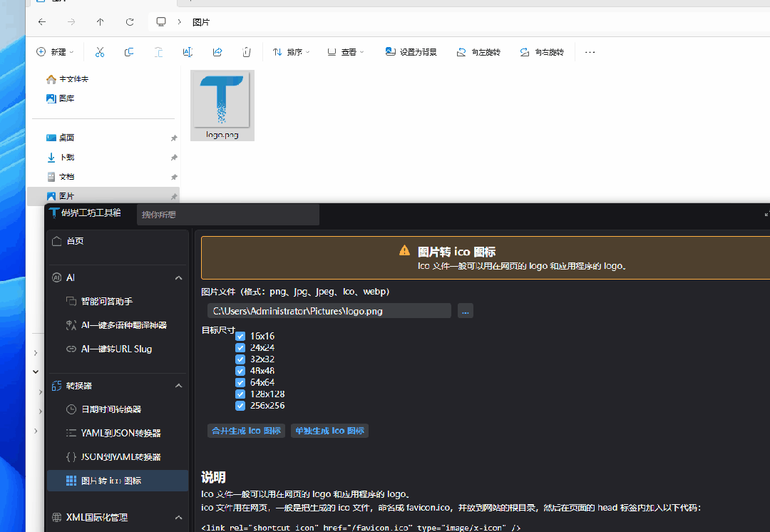This screenshot has height=532, width=770.
Task: Rotate image right with 向右旋转
Action: pyautogui.click(x=542, y=52)
